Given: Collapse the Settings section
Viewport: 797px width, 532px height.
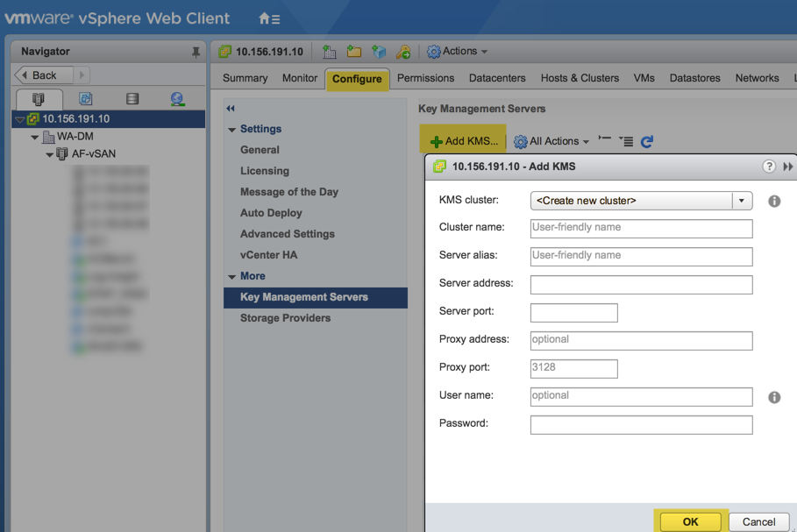Looking at the screenshot, I should [x=232, y=130].
